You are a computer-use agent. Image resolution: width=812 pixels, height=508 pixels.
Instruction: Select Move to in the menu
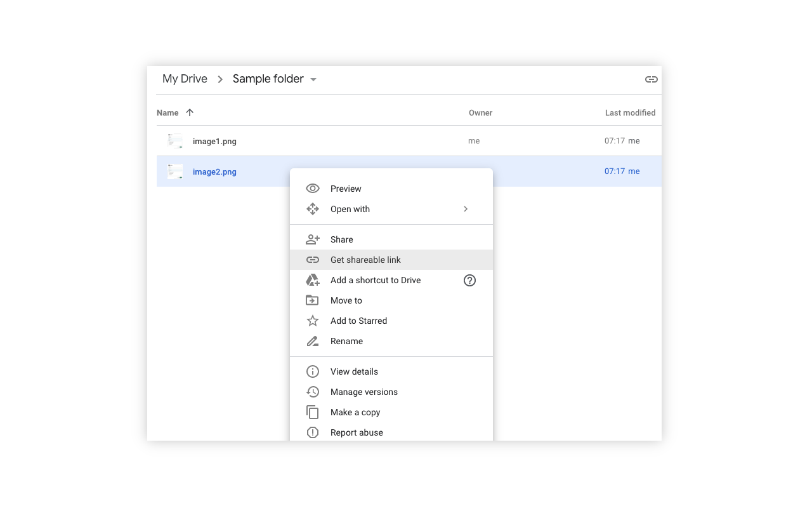[x=391, y=300]
